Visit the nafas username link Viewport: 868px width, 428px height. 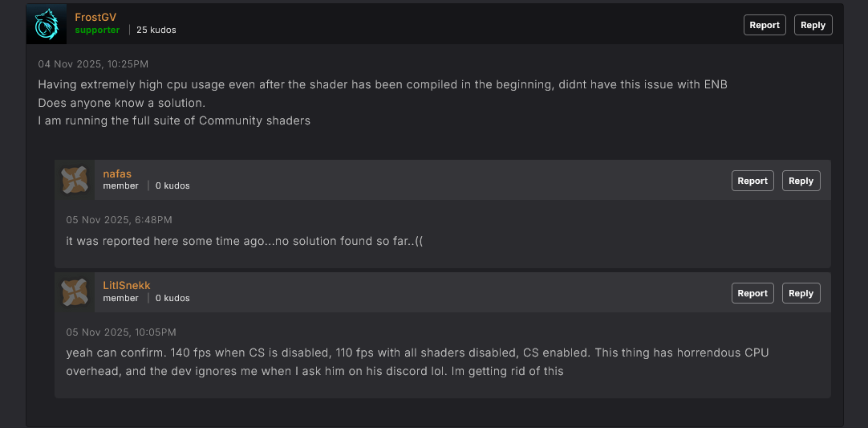pyautogui.click(x=117, y=173)
